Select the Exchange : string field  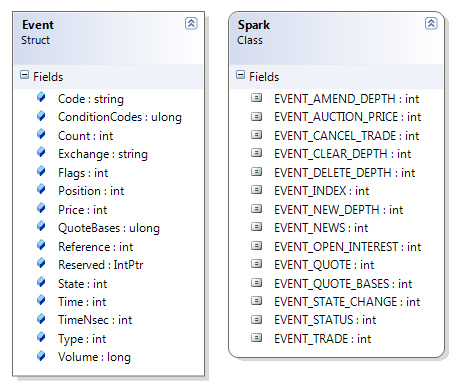pyautogui.click(x=103, y=154)
